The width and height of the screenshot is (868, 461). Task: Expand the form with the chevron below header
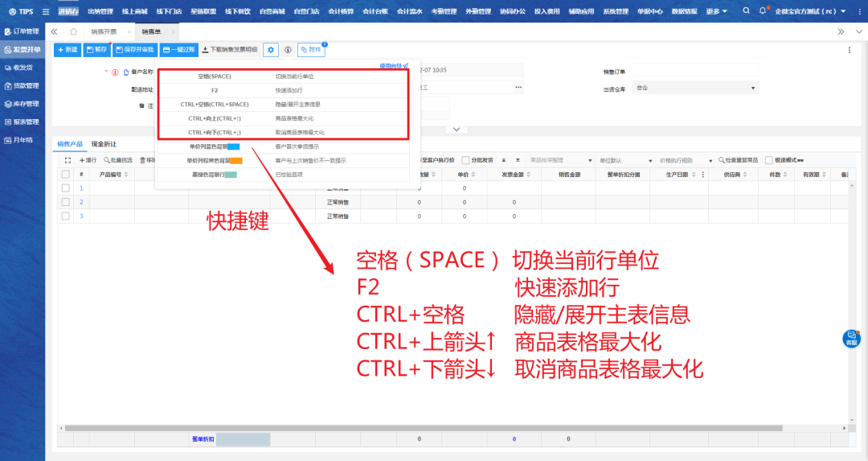[x=456, y=129]
